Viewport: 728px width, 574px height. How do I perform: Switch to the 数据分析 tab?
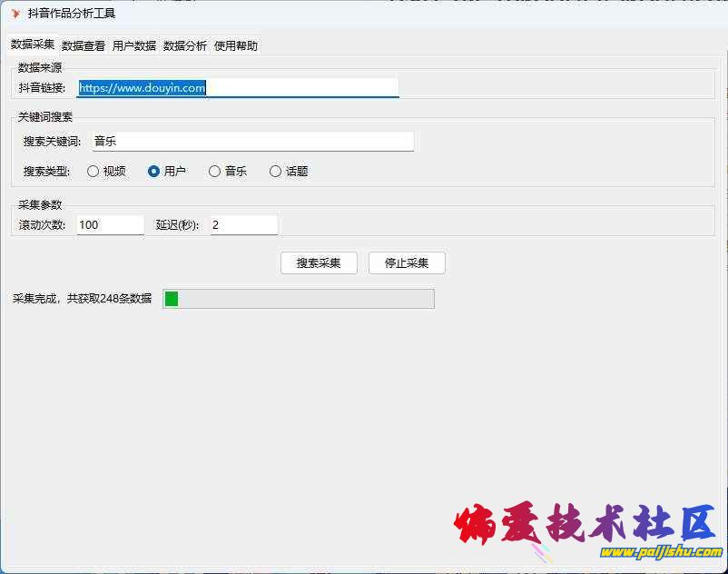185,45
